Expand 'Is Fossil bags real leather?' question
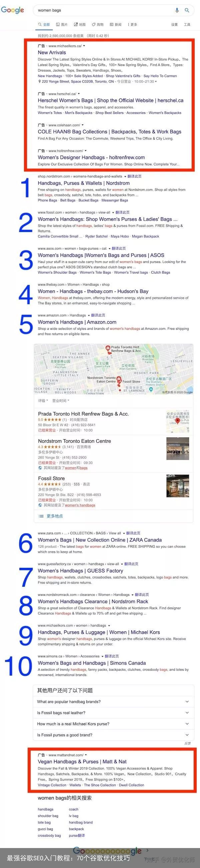Image resolution: width=200 pixels, height=868 pixels. point(114,713)
